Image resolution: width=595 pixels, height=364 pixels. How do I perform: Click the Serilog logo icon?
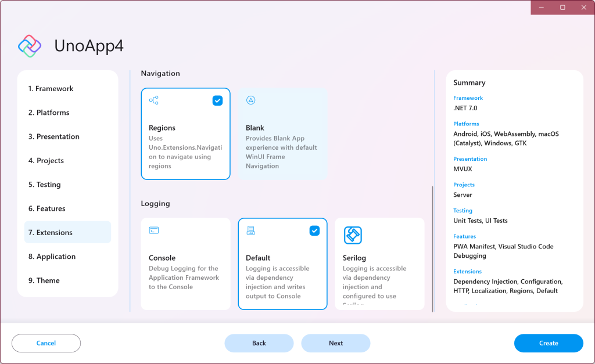[x=353, y=235]
